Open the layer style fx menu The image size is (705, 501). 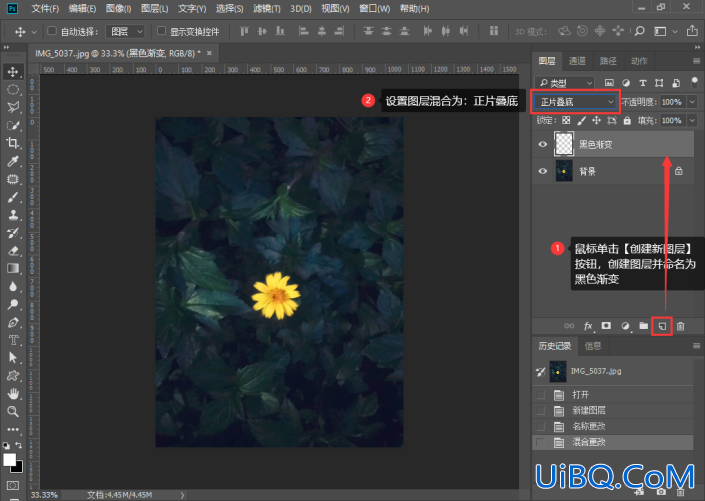coord(588,326)
